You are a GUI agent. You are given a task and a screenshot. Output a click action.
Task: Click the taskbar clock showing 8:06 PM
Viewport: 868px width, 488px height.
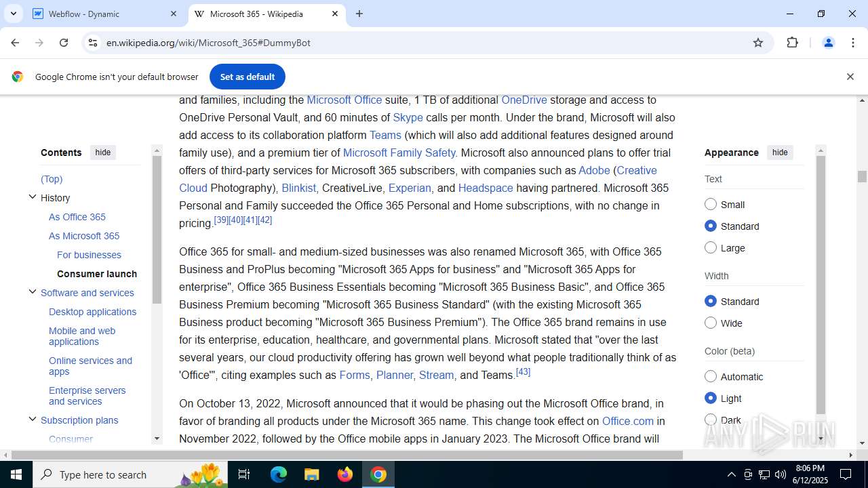pos(810,474)
